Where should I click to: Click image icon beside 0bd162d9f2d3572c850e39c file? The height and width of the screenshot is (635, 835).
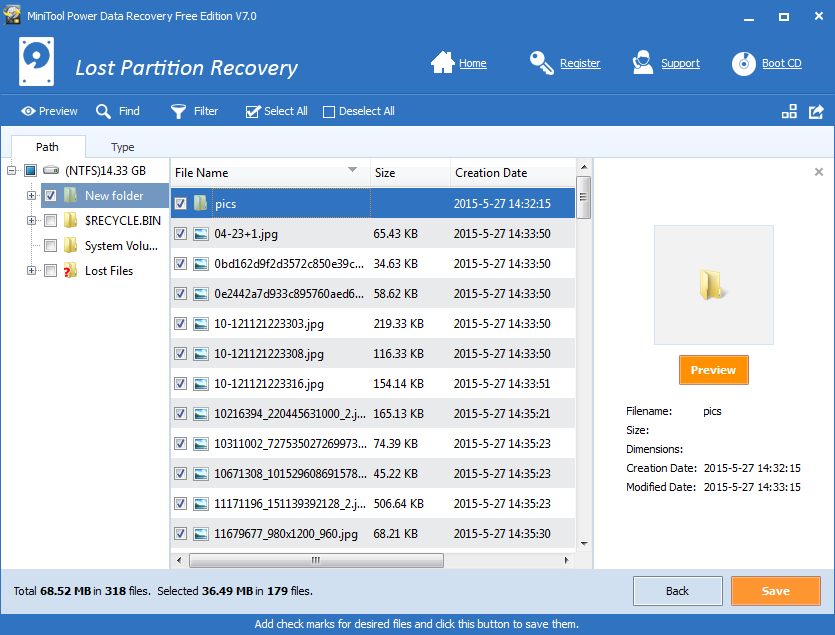click(201, 263)
